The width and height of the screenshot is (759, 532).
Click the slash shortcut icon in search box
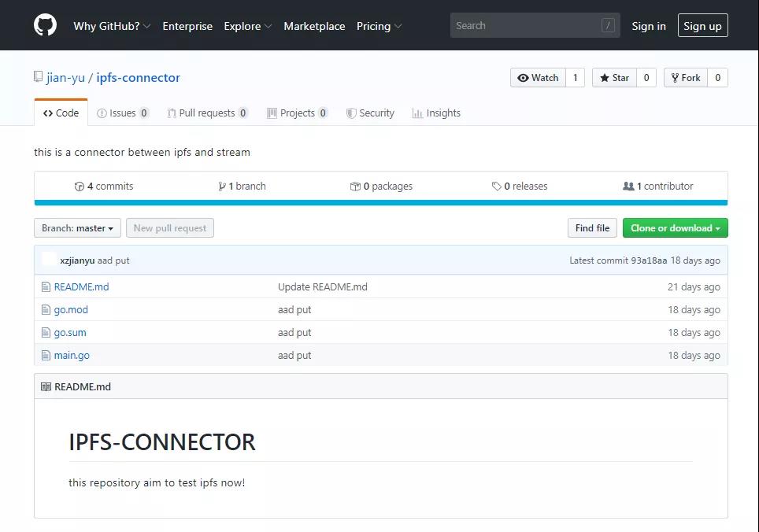click(608, 25)
